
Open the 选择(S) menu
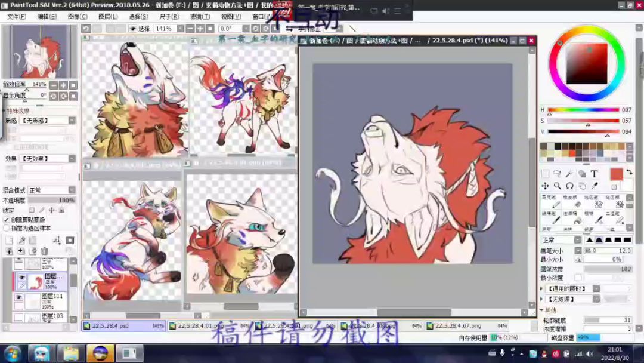click(139, 17)
